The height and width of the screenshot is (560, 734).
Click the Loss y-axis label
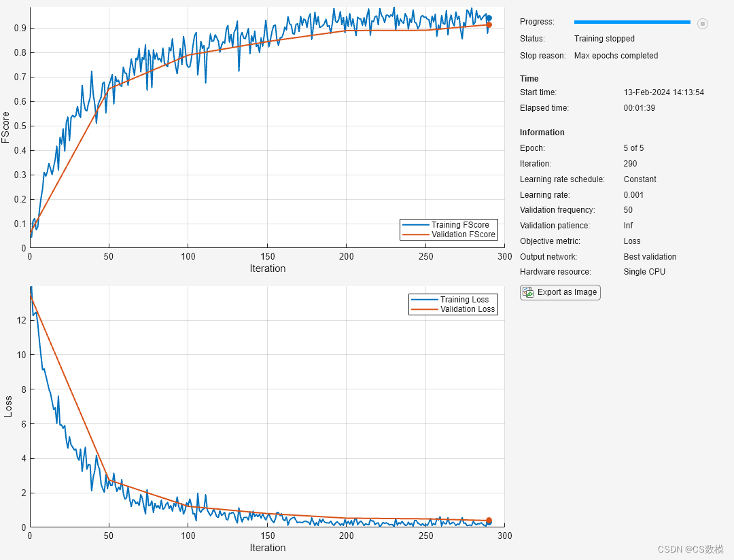8,406
